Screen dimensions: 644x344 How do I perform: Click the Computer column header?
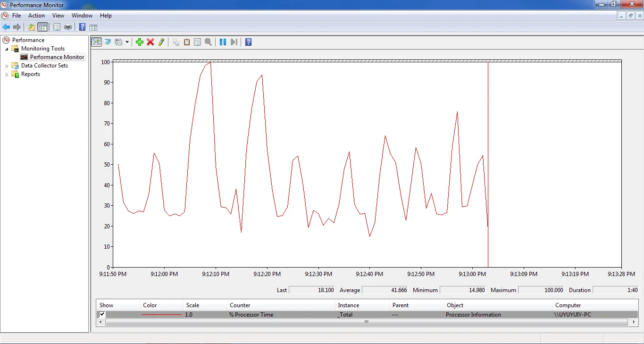coord(595,305)
